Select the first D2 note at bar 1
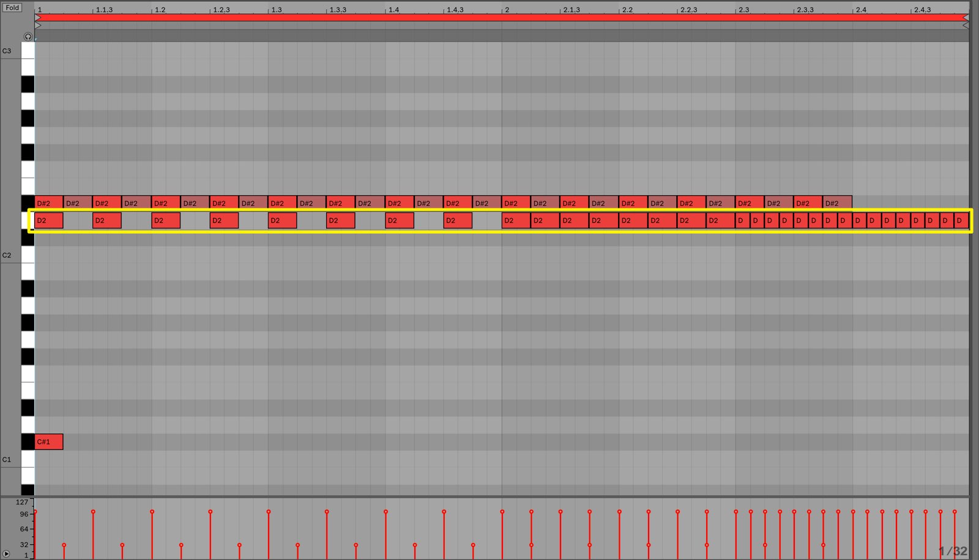The width and height of the screenshot is (979, 560). pos(49,220)
